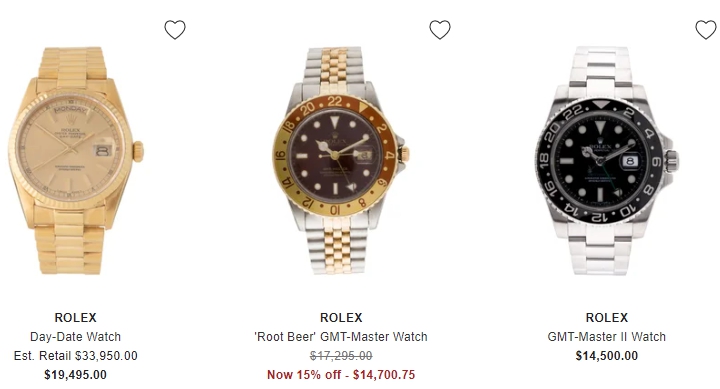The width and height of the screenshot is (720, 389).
Task: Click ROLEX brand above Day-Date Watch
Action: tap(76, 318)
